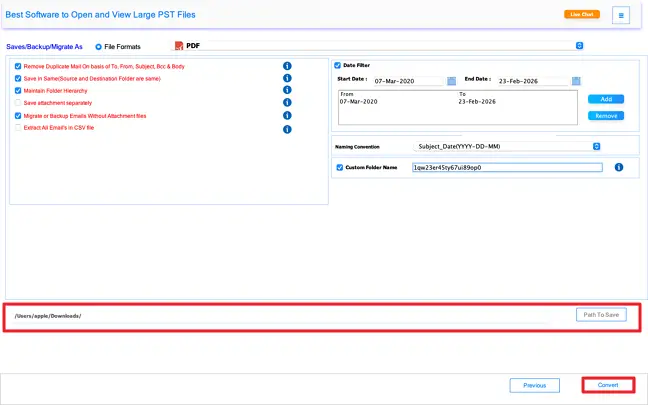Click the Live Chat button
Screen dimensions: 648x405
[581, 15]
